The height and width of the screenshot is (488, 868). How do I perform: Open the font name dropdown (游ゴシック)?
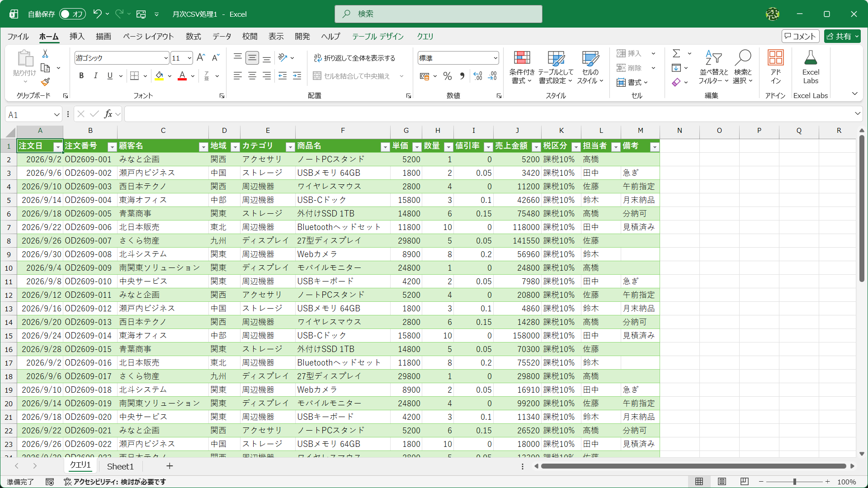(166, 58)
